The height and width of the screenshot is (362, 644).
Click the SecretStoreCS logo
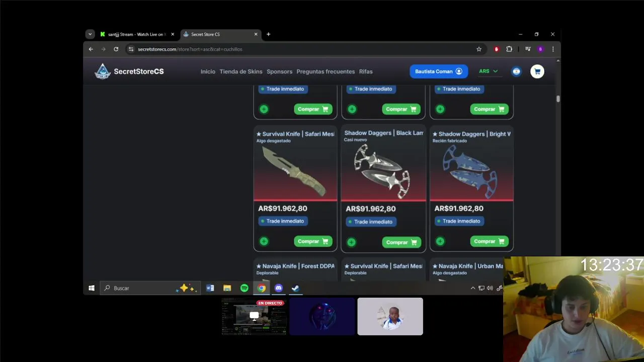point(129,71)
